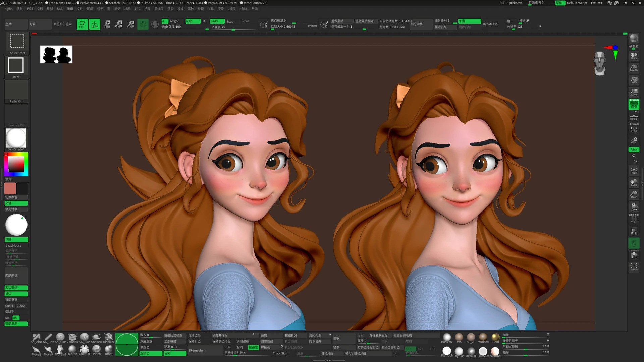
Task: Click the BPR render icon
Action: tap(634, 38)
